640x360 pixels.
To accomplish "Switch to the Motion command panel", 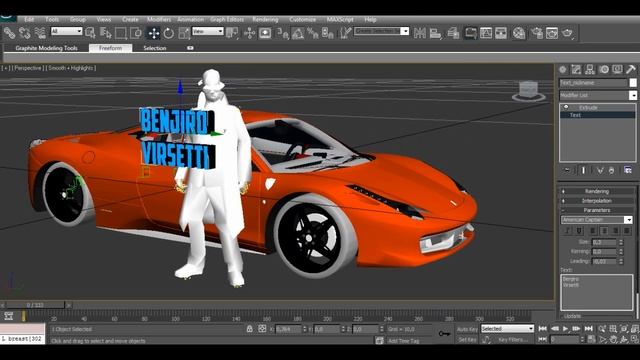I will tap(604, 69).
